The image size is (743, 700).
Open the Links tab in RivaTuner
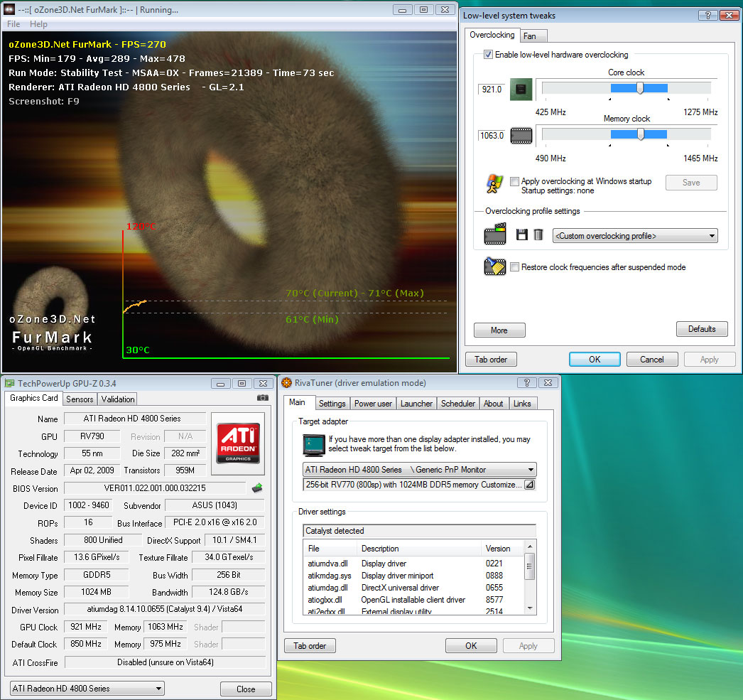(x=522, y=404)
